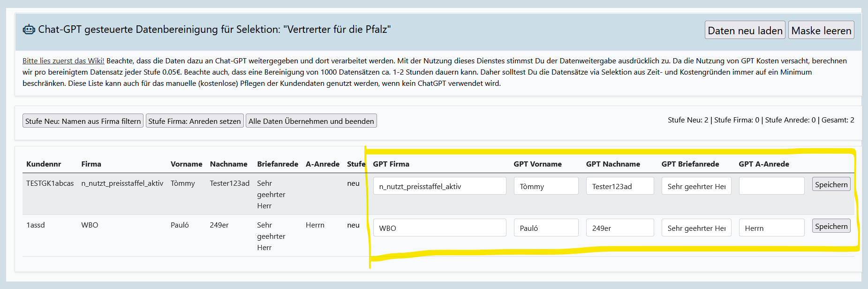The width and height of the screenshot is (868, 289).
Task: Select the GPT Vorname field with Pauló
Action: pos(546,228)
